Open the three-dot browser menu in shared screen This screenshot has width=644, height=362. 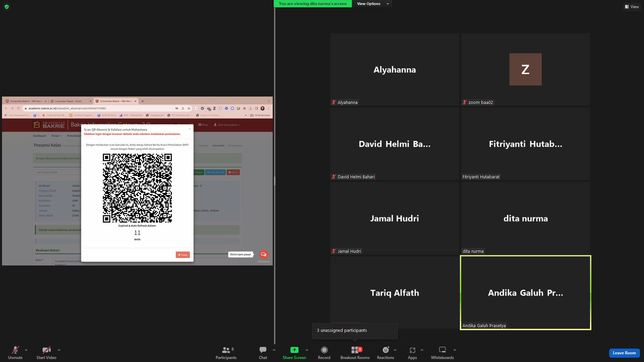point(268,108)
